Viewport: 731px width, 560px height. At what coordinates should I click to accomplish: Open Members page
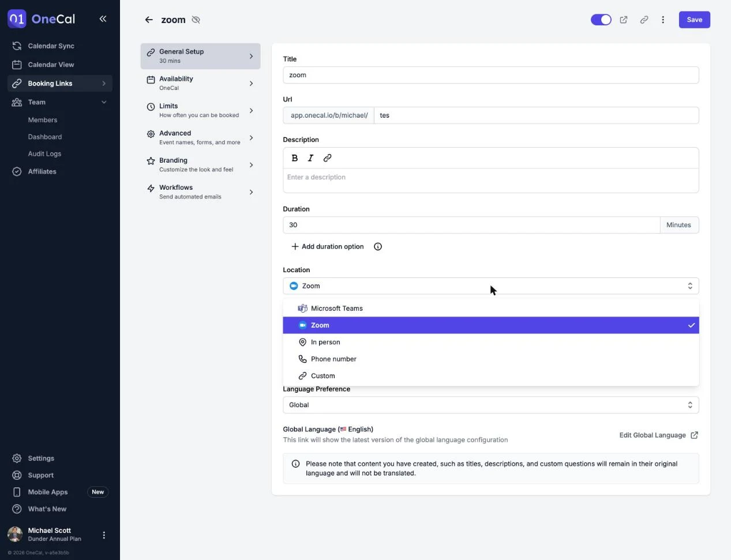[43, 120]
